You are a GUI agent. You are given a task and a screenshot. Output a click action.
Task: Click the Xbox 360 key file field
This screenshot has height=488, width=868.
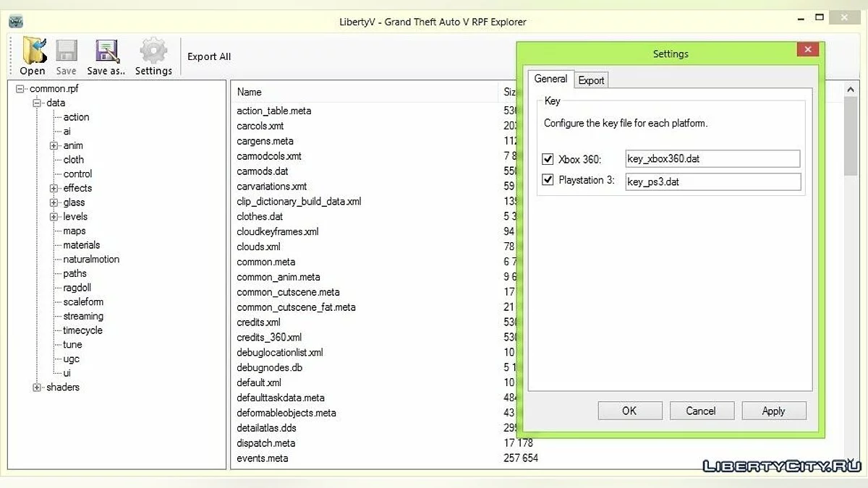[x=712, y=159]
